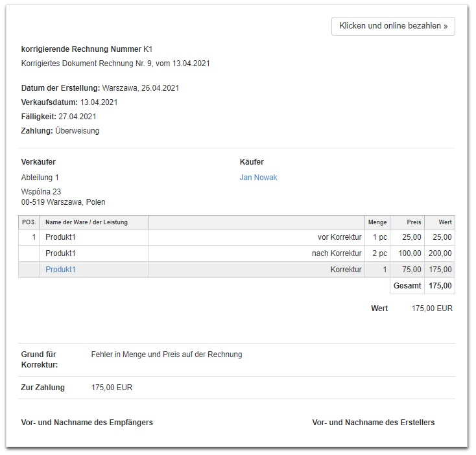Click "Vor- und Nachname des Empfängers" signature label
Image resolution: width=476 pixels, height=455 pixels.
click(87, 423)
